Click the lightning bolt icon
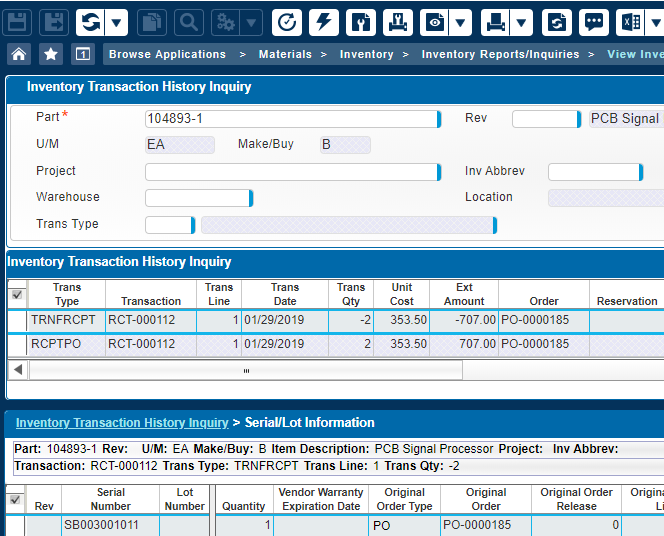The height and width of the screenshot is (536, 664). [x=324, y=22]
